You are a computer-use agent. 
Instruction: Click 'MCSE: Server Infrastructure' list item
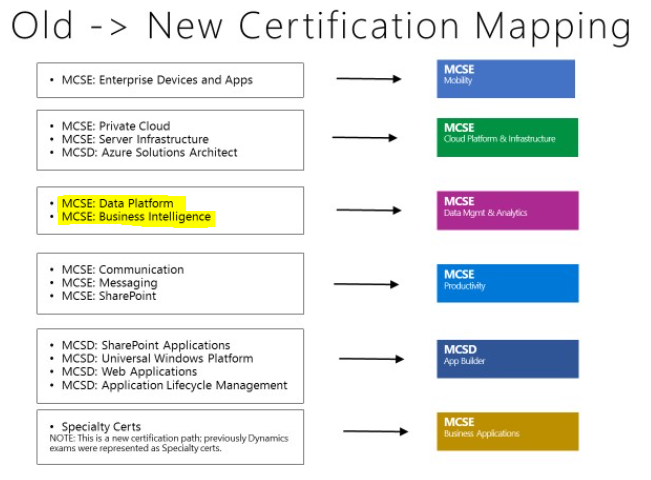[x=135, y=139]
